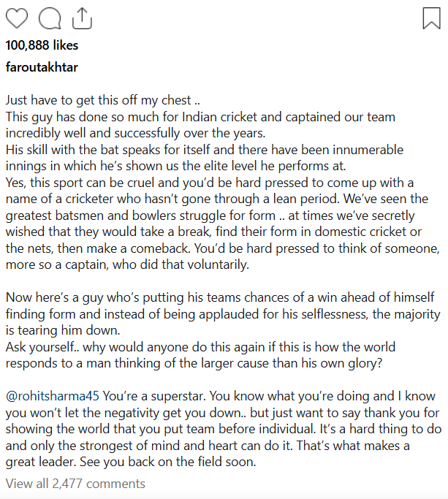Click the question beginning 'Ask yourself..'
The width and height of the screenshot is (448, 499).
click(x=200, y=355)
